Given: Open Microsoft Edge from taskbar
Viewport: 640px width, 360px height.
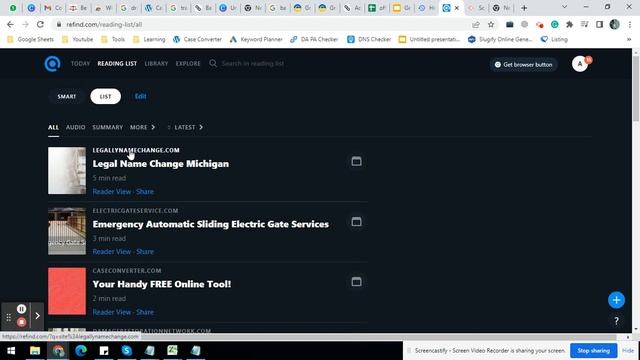Looking at the screenshot, I should click(81, 351).
